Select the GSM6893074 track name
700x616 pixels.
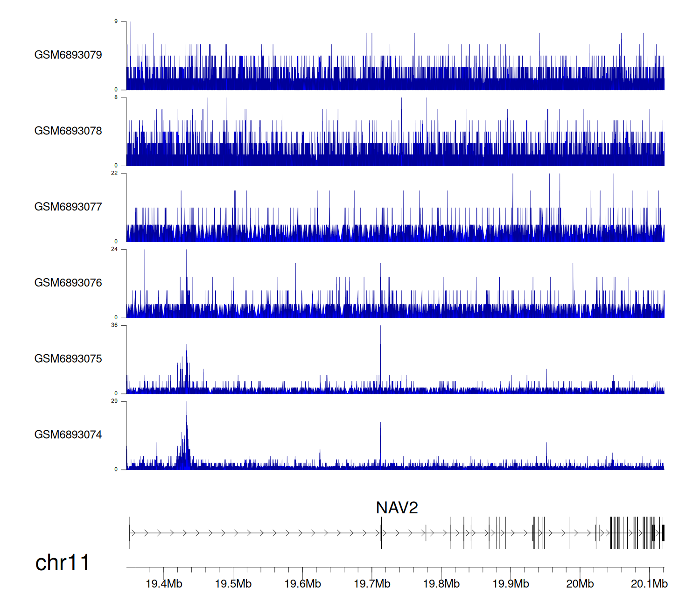tap(68, 435)
